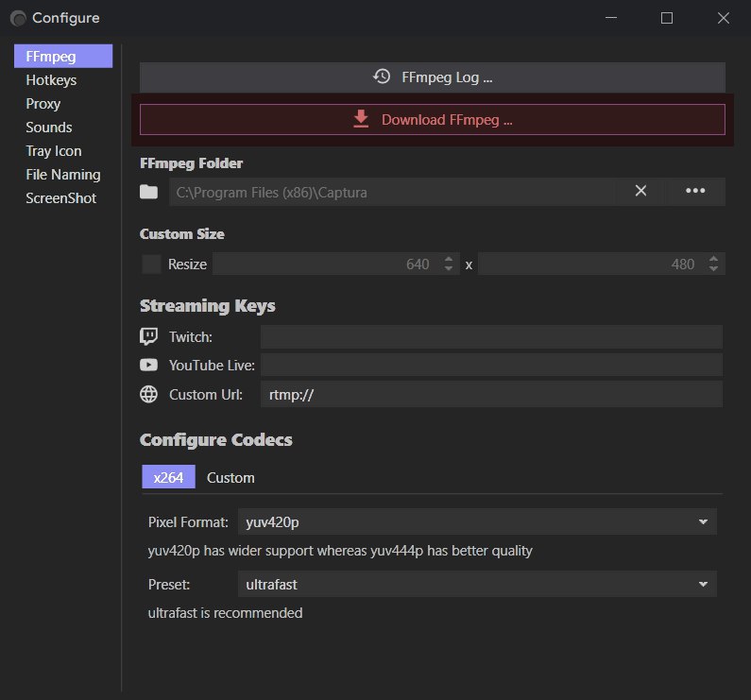The height and width of the screenshot is (700, 751).
Task: Switch to the Custom codec tab
Action: [230, 478]
